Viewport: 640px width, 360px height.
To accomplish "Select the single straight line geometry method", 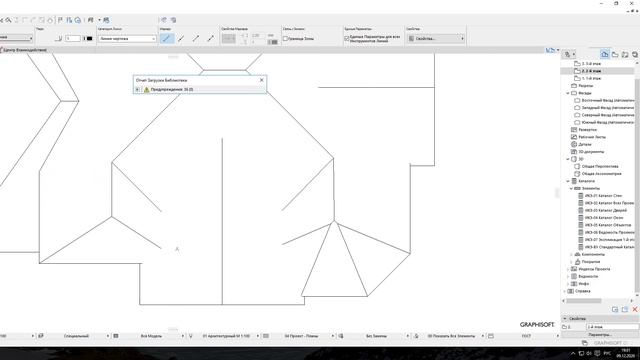I will pyautogui.click(x=167, y=38).
